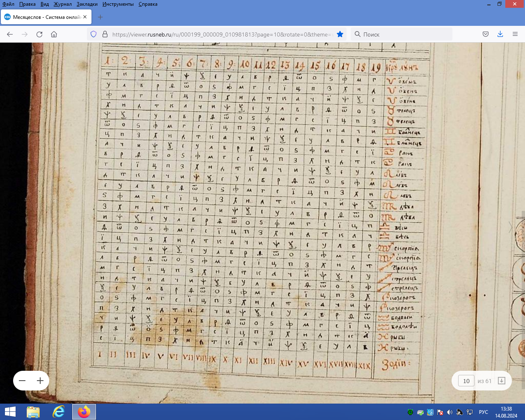Switch the РУС input language
525x420 pixels.
click(484, 412)
